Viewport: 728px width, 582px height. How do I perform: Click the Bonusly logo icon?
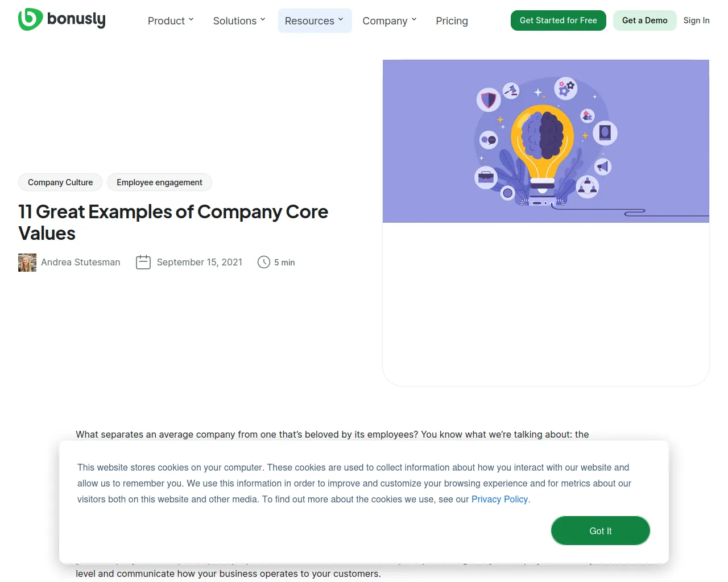(30, 19)
